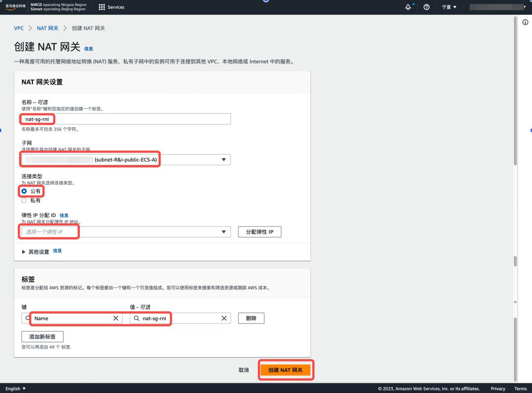
Task: Clear the nat-sg-rni tag value with X
Action: click(x=224, y=318)
